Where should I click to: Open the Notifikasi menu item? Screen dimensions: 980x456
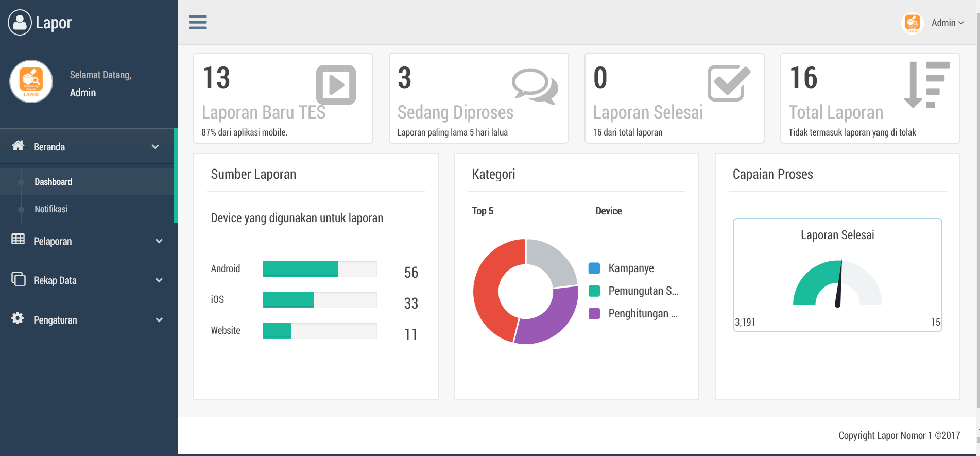(51, 209)
